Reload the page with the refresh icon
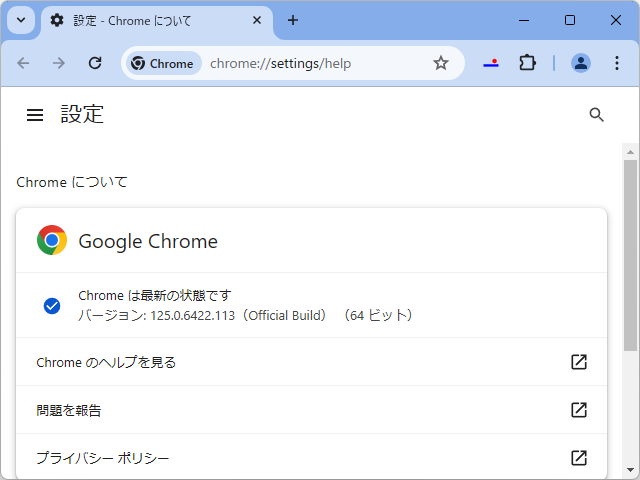Screen dimensions: 640x480 pyautogui.click(x=95, y=63)
